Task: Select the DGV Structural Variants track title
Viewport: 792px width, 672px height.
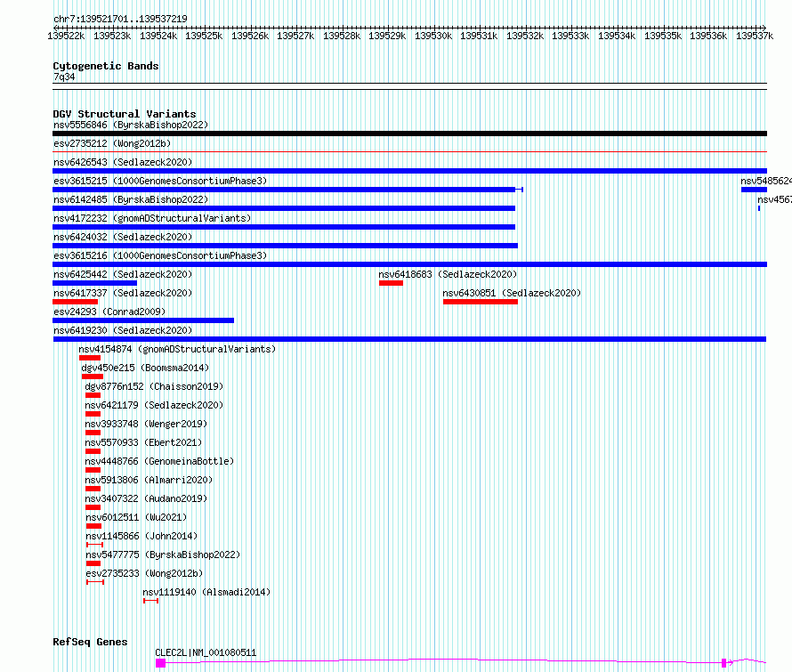Action: click(x=125, y=114)
